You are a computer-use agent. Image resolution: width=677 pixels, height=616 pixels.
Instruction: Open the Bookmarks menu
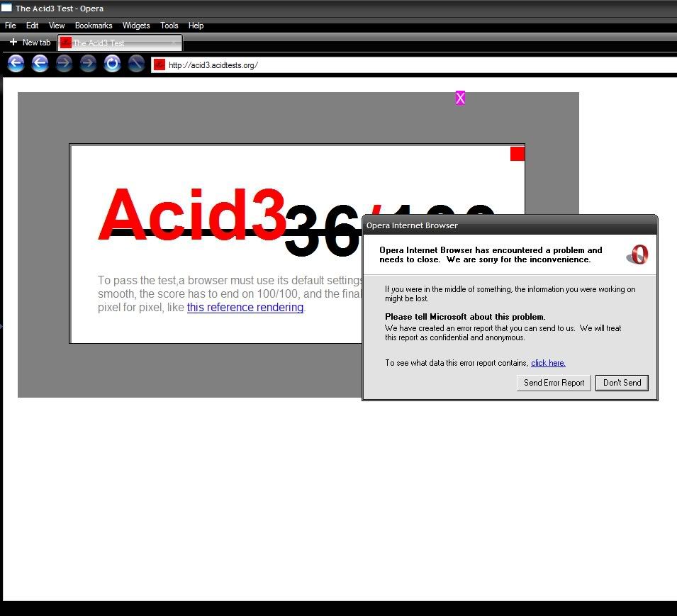[x=94, y=26]
